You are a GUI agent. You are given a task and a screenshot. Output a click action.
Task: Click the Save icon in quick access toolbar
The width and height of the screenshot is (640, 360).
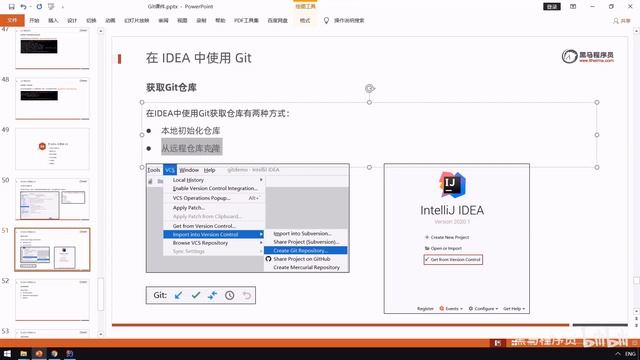click(x=11, y=7)
